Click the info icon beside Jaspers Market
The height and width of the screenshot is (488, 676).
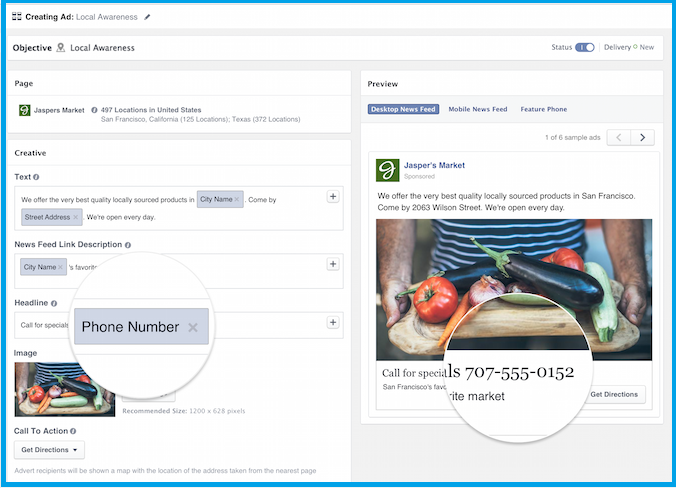pos(94,110)
